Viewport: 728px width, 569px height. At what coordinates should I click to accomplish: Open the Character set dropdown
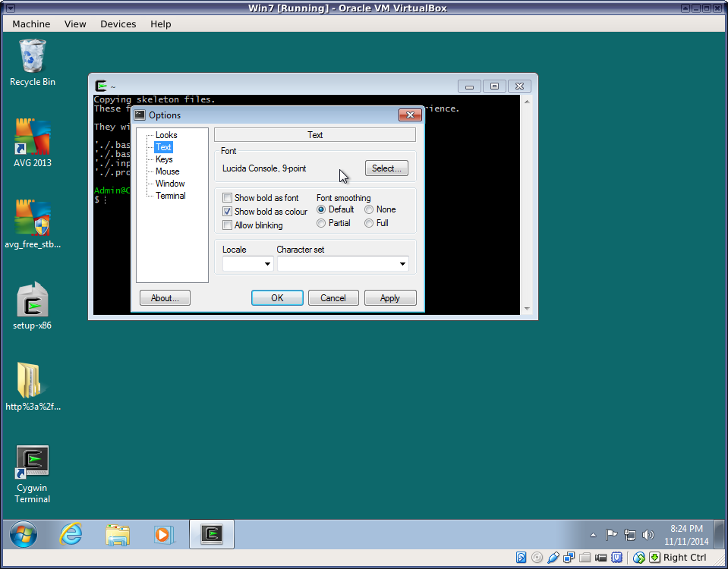click(x=342, y=263)
